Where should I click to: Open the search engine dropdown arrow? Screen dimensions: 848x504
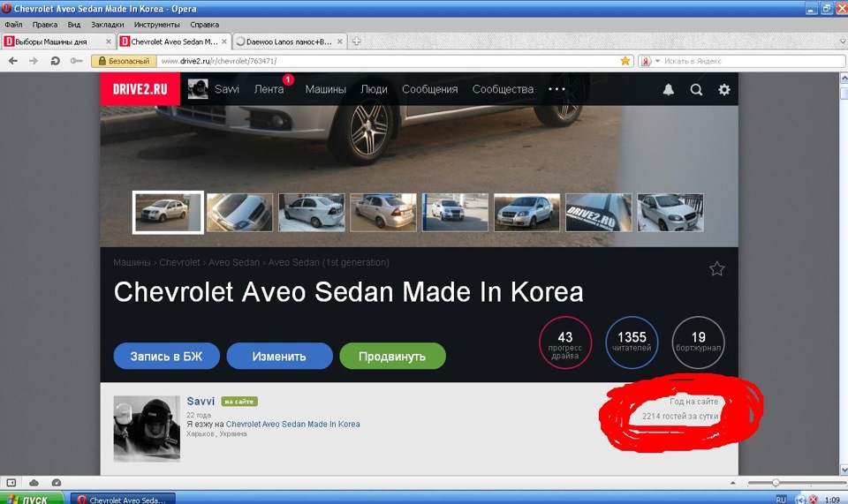pyautogui.click(x=657, y=61)
